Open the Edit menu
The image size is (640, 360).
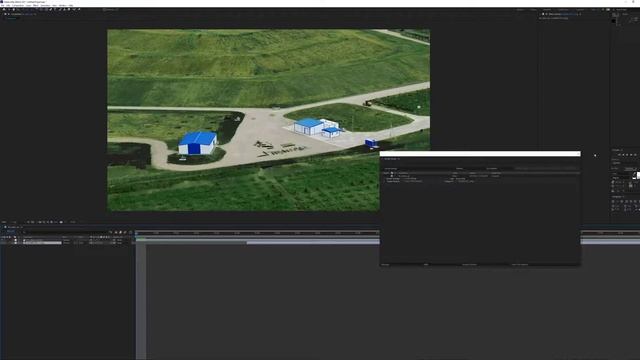click(x=8, y=5)
